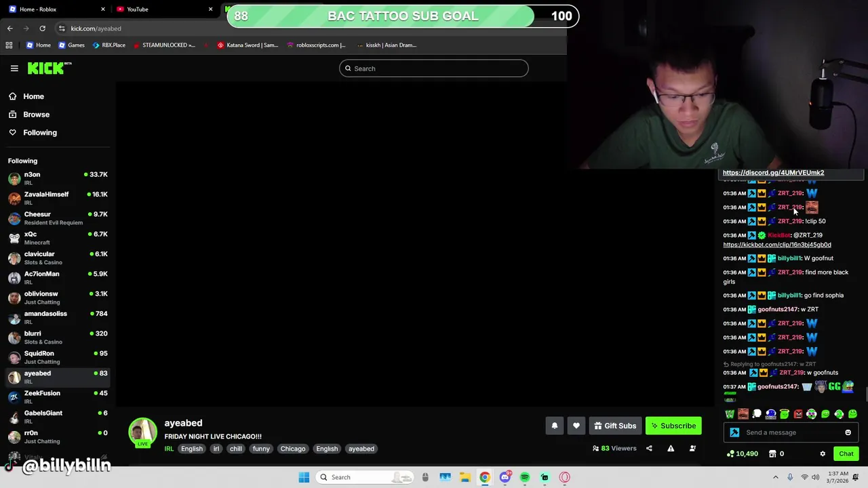
Task: Select the 'funny' stream tag
Action: click(261, 449)
